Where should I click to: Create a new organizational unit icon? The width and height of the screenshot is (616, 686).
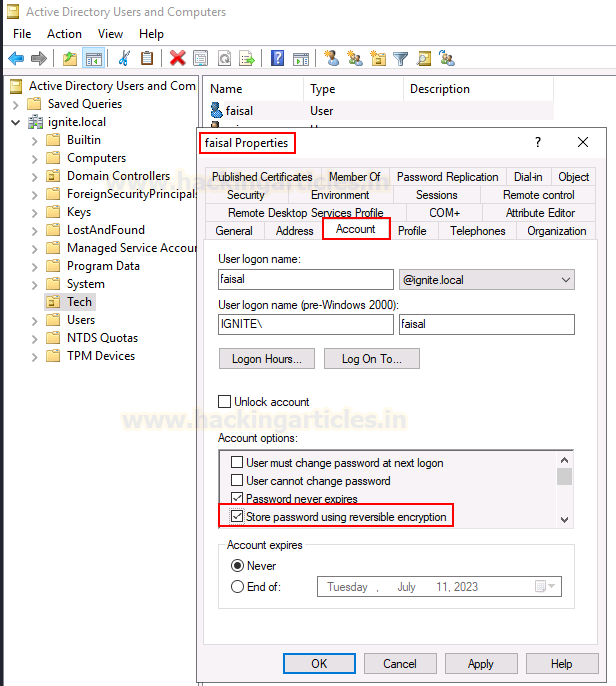point(378,58)
